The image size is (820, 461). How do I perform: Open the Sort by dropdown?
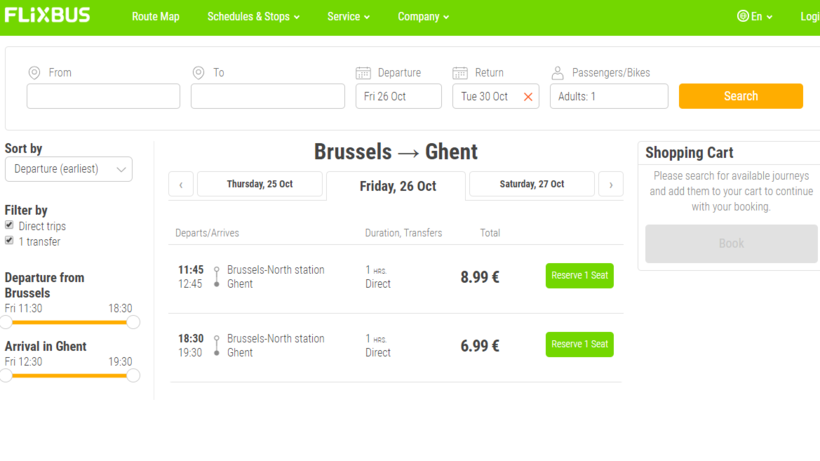pyautogui.click(x=68, y=169)
